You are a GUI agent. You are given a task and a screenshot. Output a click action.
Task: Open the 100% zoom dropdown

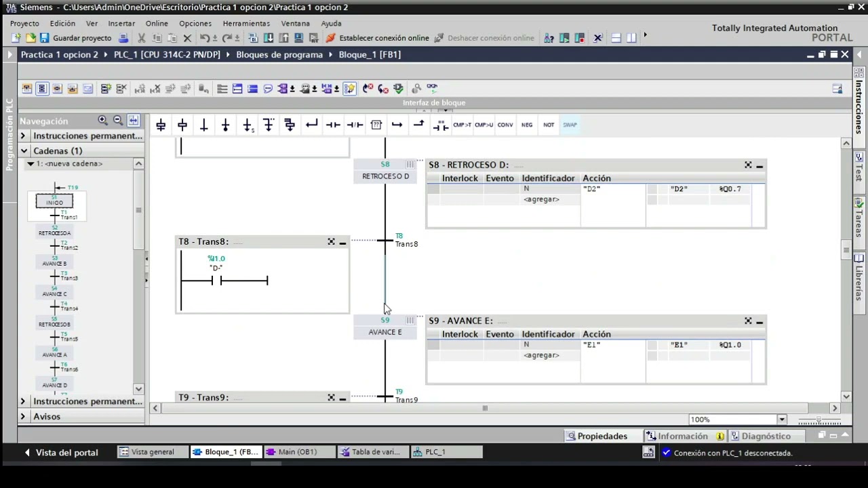coord(782,420)
